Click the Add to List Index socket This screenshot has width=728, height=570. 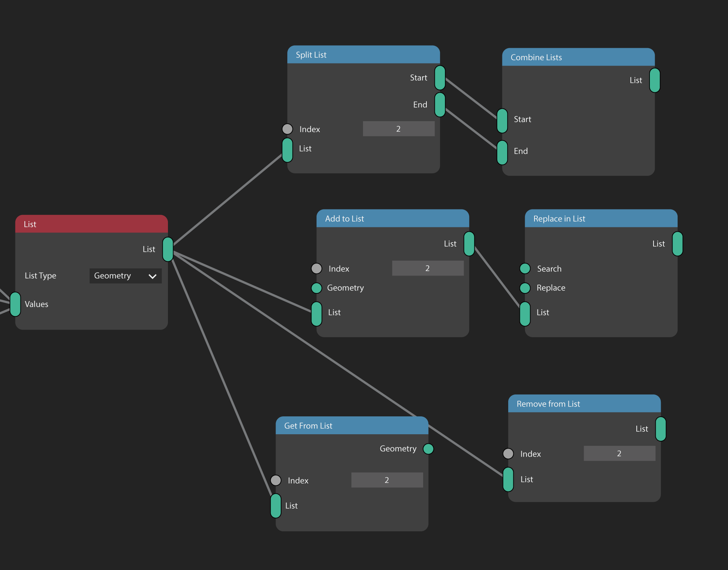(x=317, y=269)
